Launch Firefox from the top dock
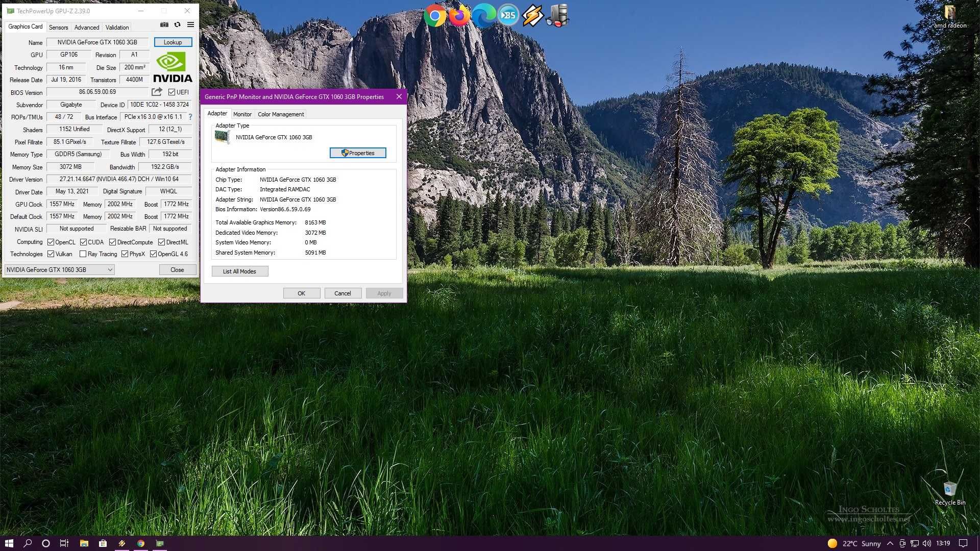 (459, 16)
